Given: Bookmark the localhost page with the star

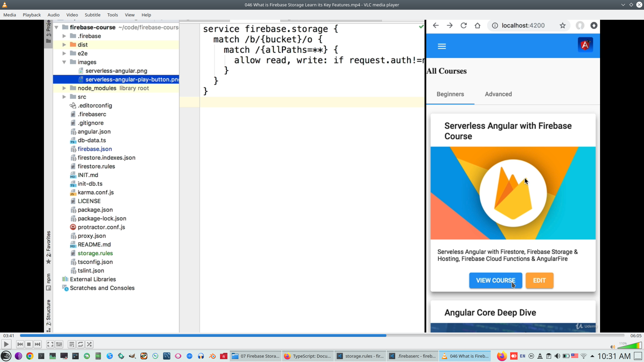Looking at the screenshot, I should click(563, 25).
